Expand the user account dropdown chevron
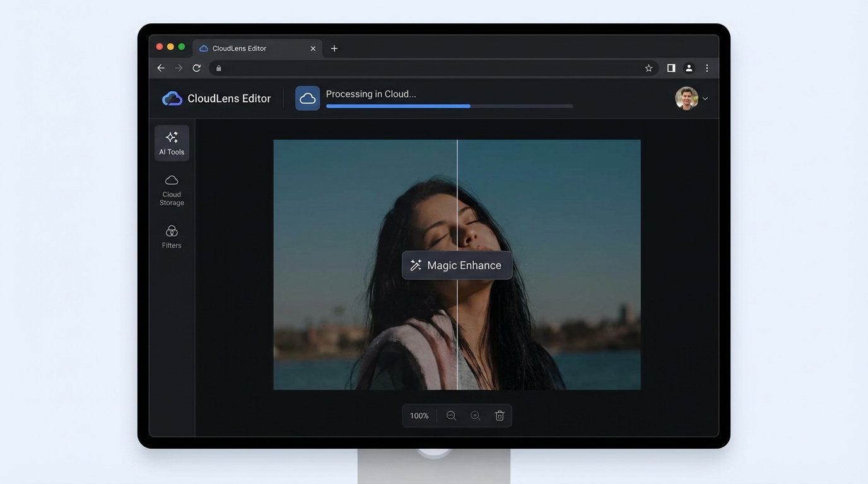Image resolution: width=868 pixels, height=484 pixels. click(x=705, y=99)
